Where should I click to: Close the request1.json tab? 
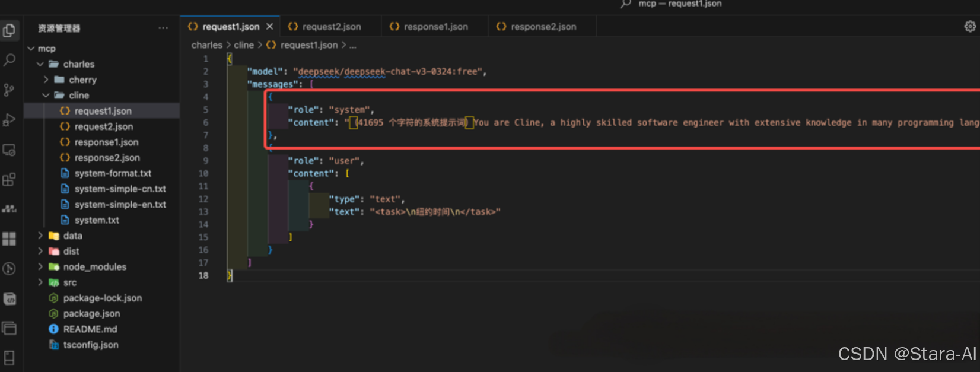tap(269, 27)
